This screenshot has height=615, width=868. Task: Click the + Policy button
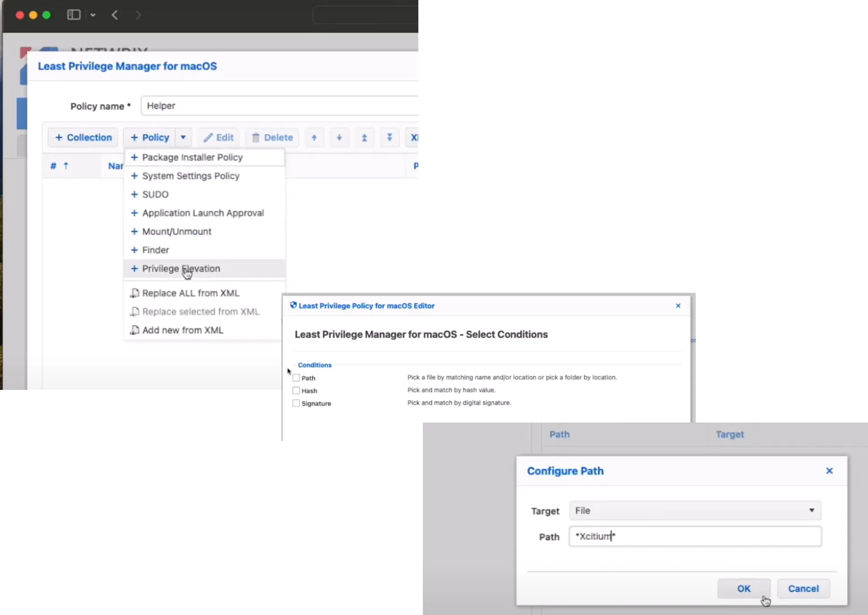pyautogui.click(x=150, y=137)
